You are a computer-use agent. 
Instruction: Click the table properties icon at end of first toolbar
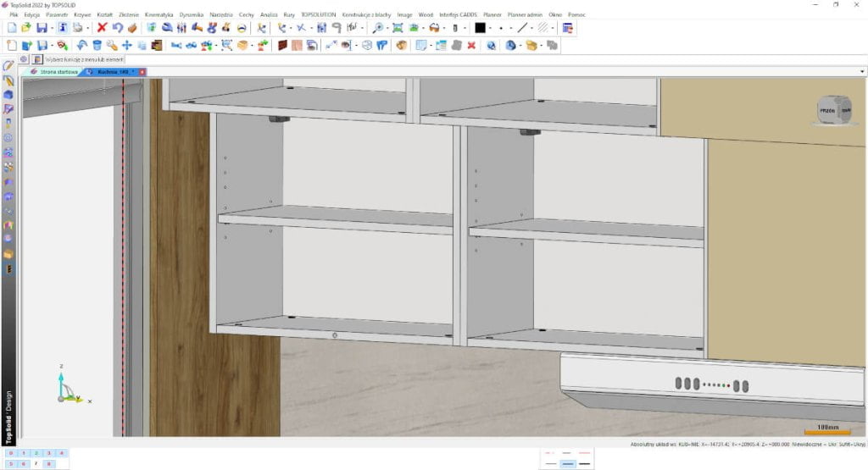(567, 28)
